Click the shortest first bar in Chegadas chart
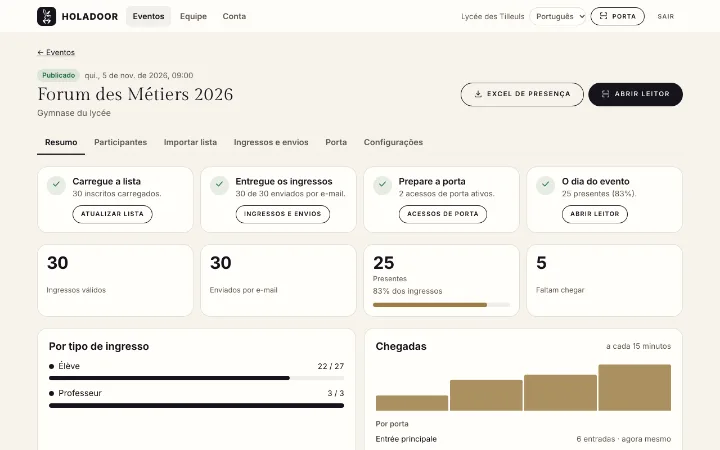Viewport: 720px width, 450px height. click(412, 403)
